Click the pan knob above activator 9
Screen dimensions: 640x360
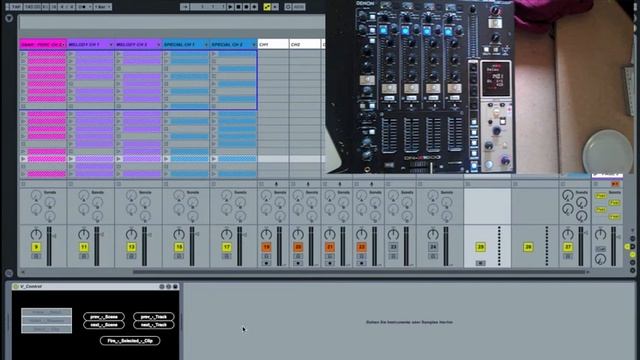click(36, 234)
